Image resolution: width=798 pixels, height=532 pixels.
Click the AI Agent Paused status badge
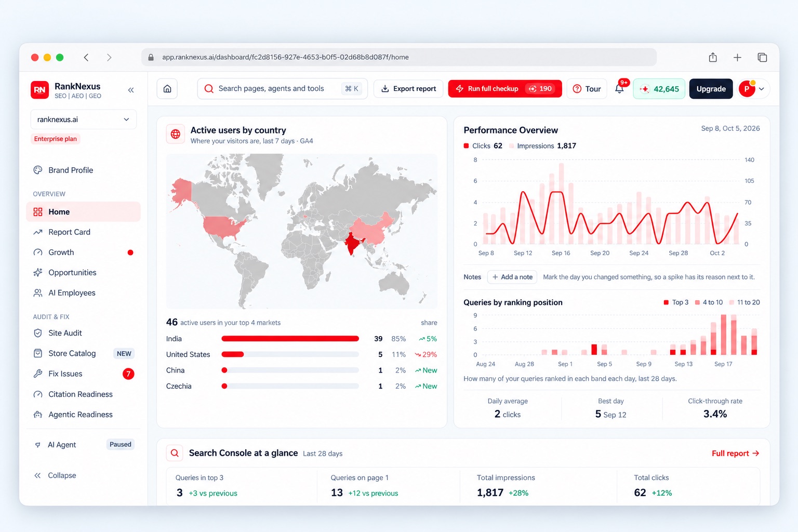point(121,445)
